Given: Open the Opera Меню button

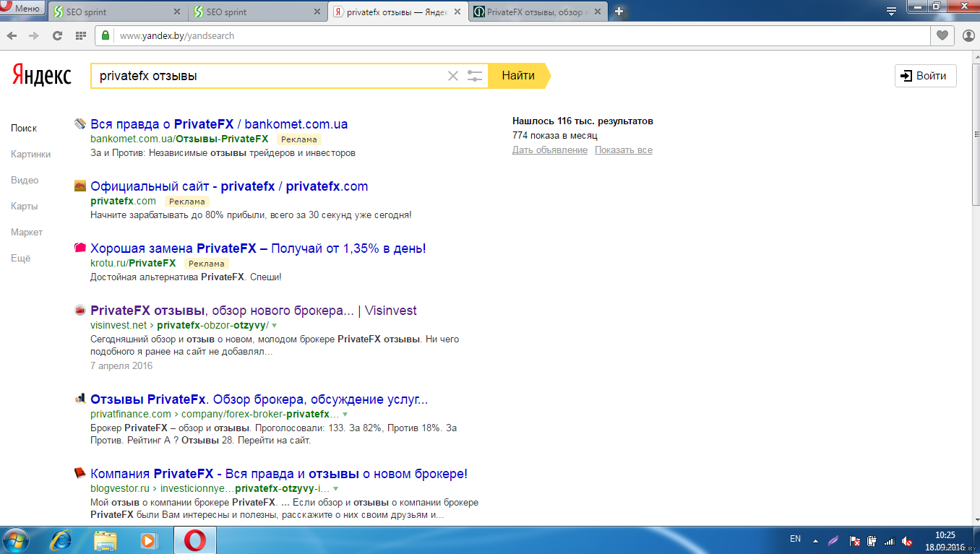Looking at the screenshot, I should 22,8.
